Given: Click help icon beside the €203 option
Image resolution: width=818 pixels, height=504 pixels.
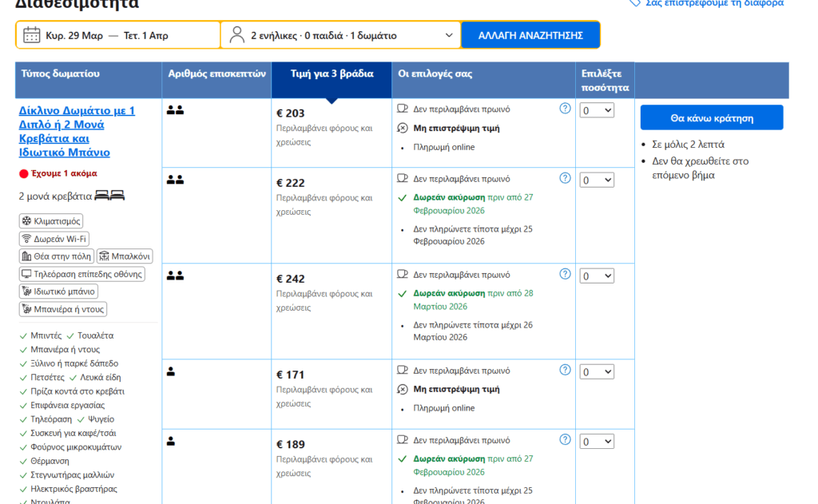Looking at the screenshot, I should point(566,109).
